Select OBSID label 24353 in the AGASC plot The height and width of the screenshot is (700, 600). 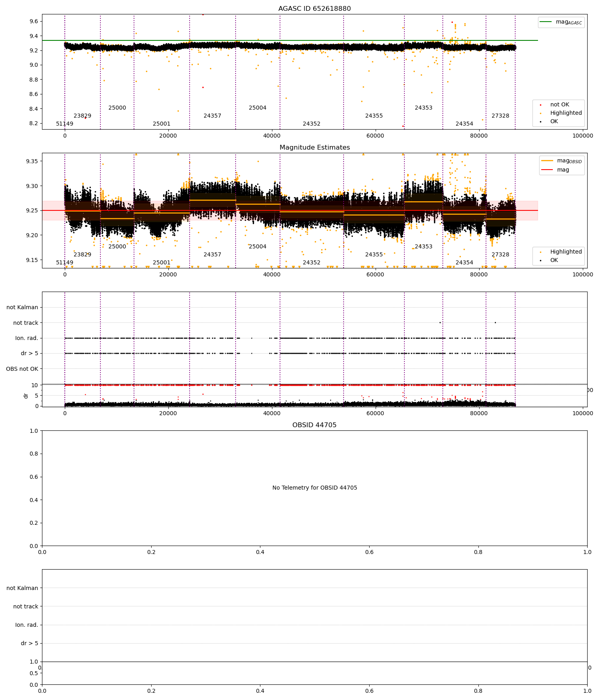[424, 108]
